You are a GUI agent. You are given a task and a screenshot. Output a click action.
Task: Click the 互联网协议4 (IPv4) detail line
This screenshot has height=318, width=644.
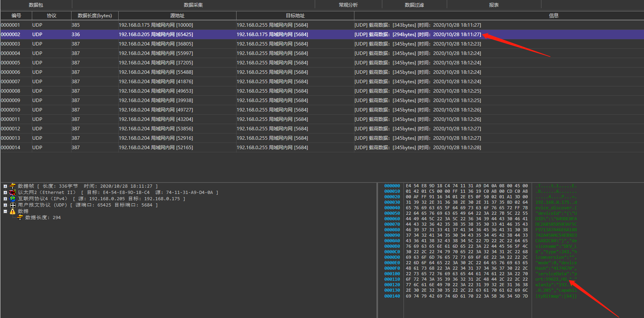point(101,199)
